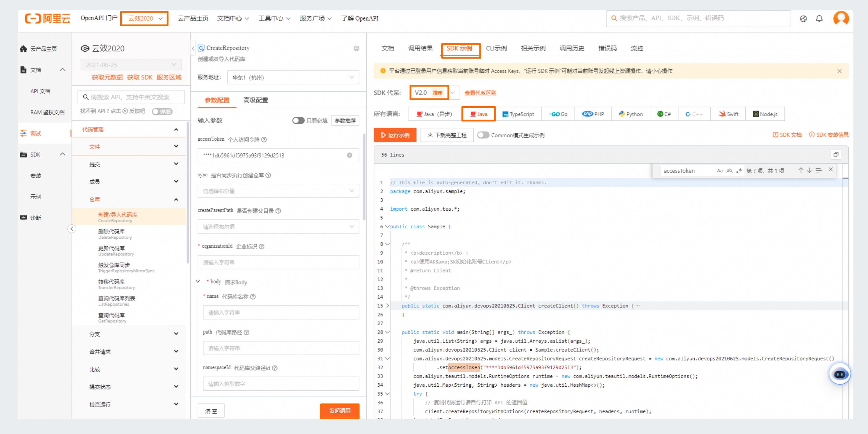Collapse the API panel with left chevron
This screenshot has width=868, height=434.
[193, 48]
